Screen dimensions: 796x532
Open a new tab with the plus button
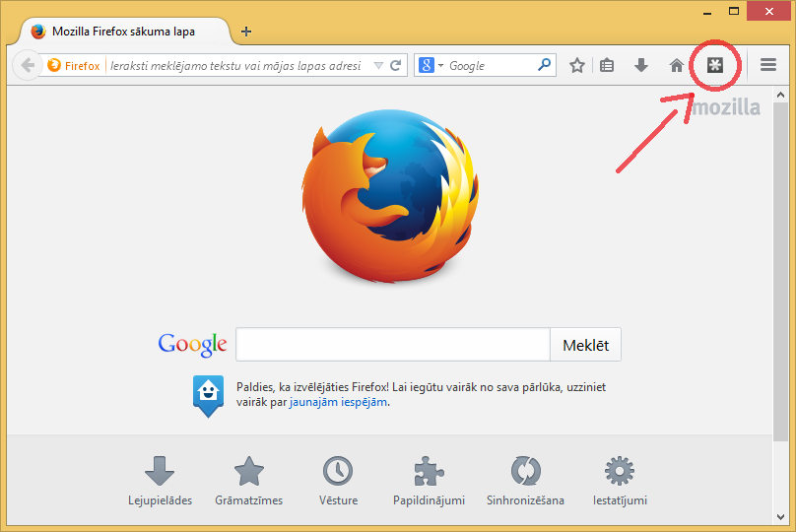pyautogui.click(x=246, y=32)
